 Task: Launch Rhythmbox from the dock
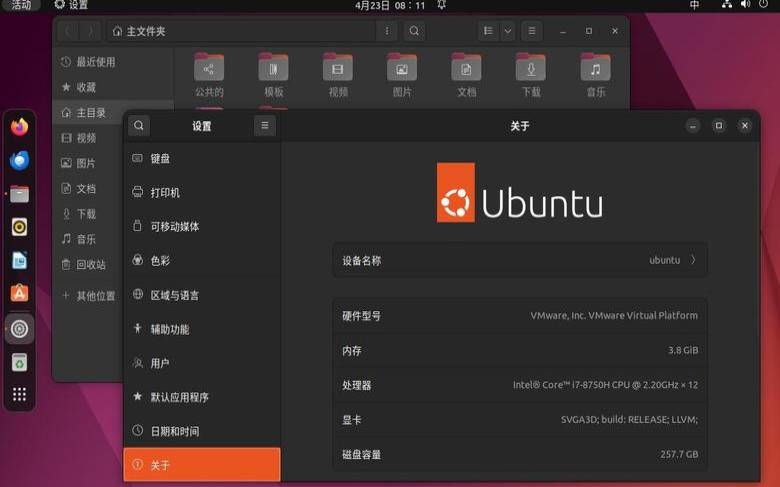coord(19,227)
